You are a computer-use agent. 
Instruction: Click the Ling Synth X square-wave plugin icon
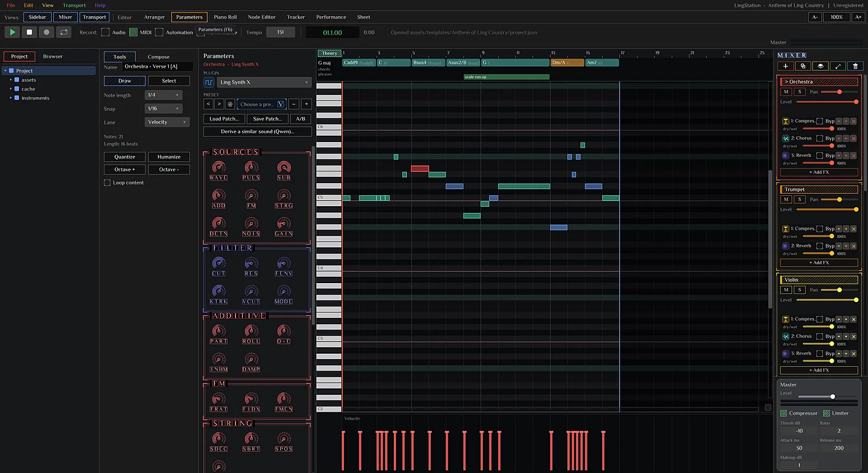click(x=209, y=82)
